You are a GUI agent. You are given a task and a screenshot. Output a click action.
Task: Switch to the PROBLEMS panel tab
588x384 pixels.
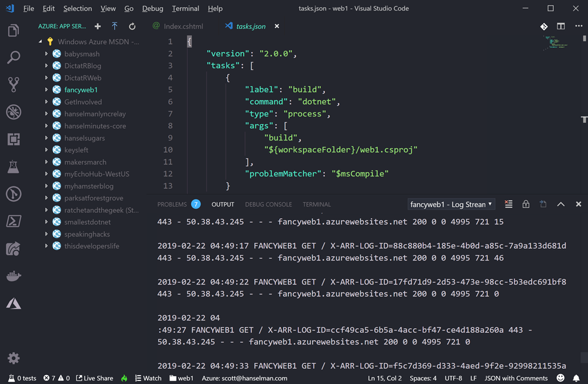pyautogui.click(x=178, y=204)
